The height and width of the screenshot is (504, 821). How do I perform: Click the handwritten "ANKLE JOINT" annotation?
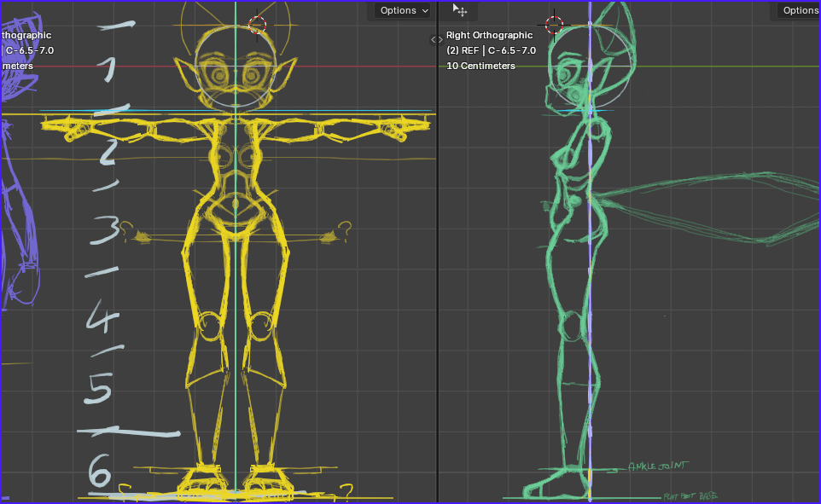click(x=659, y=466)
